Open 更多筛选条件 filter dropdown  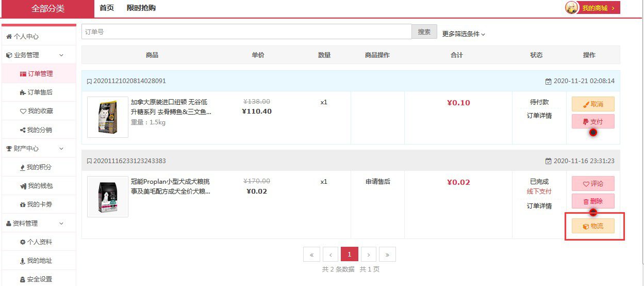coord(464,34)
